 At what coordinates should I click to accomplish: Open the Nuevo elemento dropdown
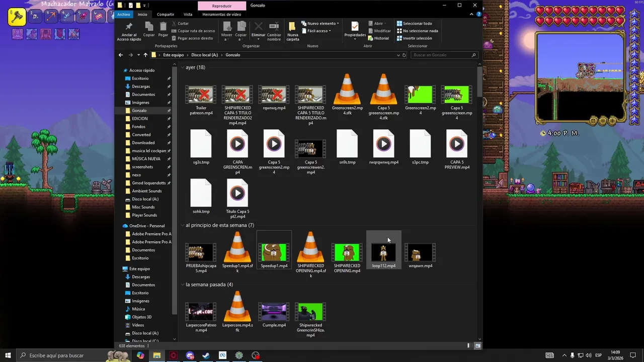coord(320,24)
